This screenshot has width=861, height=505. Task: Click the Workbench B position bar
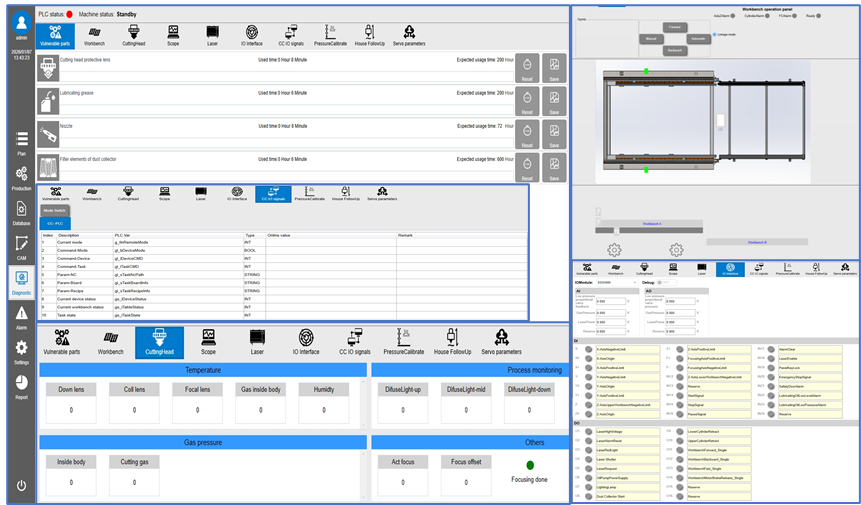point(757,242)
